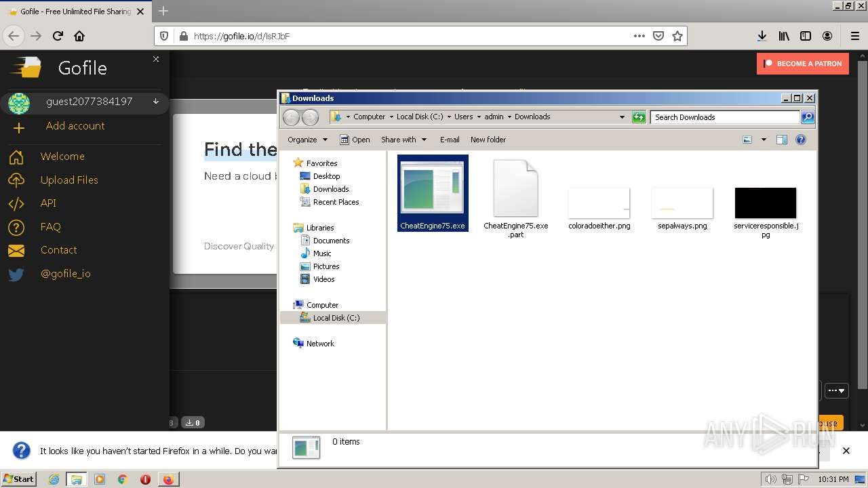Click Explorer back button in Downloads window
Viewport: 868px width, 488px height.
pos(291,117)
